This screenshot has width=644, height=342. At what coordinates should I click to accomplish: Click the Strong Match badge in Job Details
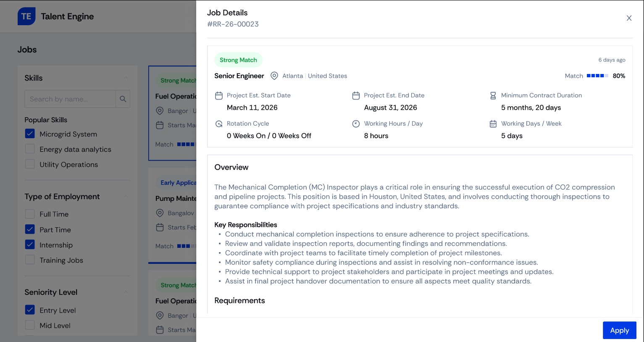click(238, 60)
